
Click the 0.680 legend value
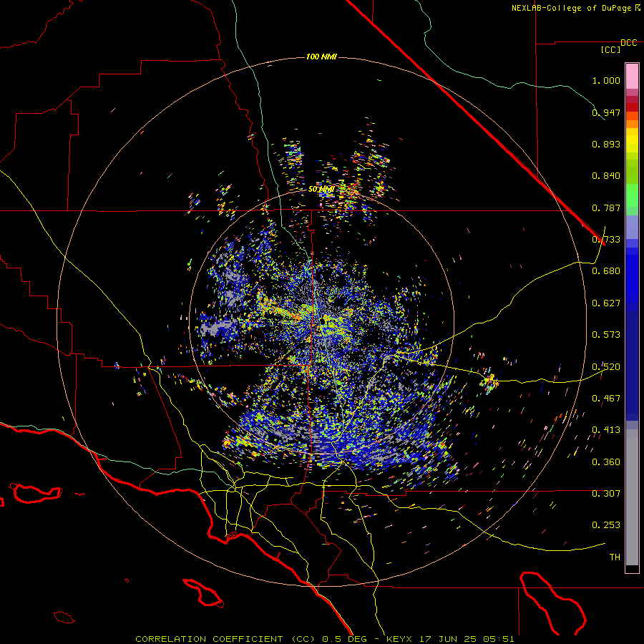606,271
